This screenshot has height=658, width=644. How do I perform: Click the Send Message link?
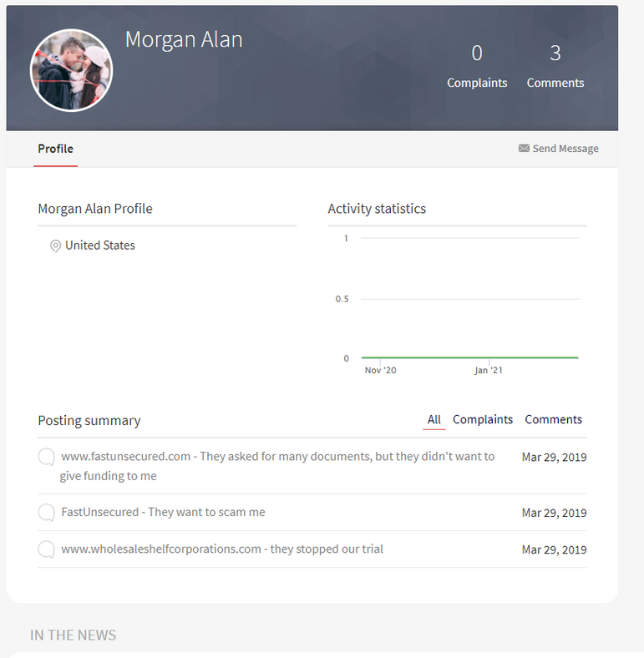(x=565, y=149)
